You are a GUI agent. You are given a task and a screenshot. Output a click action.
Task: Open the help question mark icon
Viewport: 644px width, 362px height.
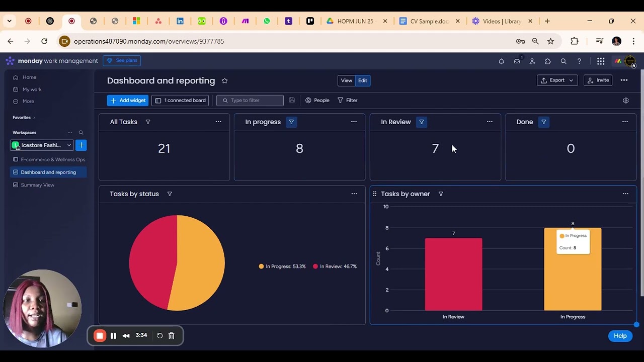click(x=579, y=61)
